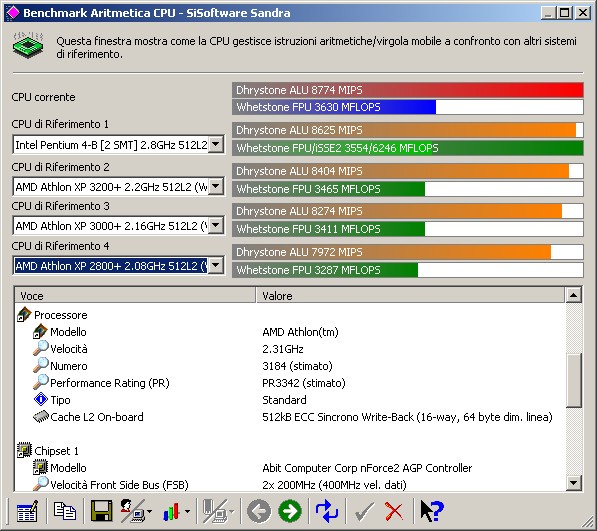Open the bar chart icon in toolbar

[171, 511]
